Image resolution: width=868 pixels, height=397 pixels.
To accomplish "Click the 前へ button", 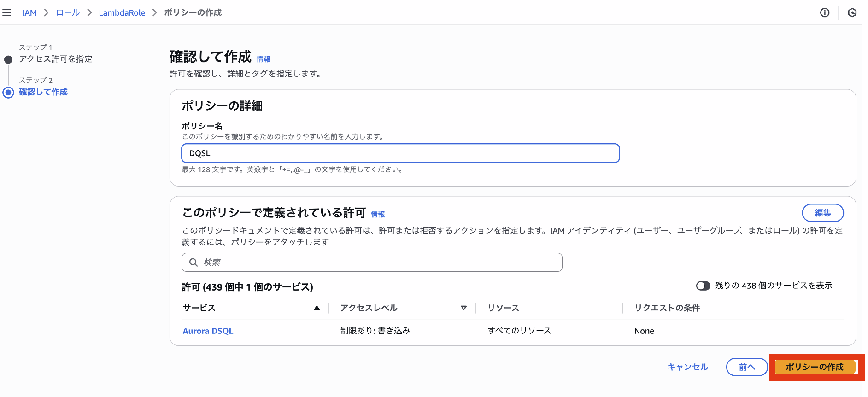I will click(747, 367).
